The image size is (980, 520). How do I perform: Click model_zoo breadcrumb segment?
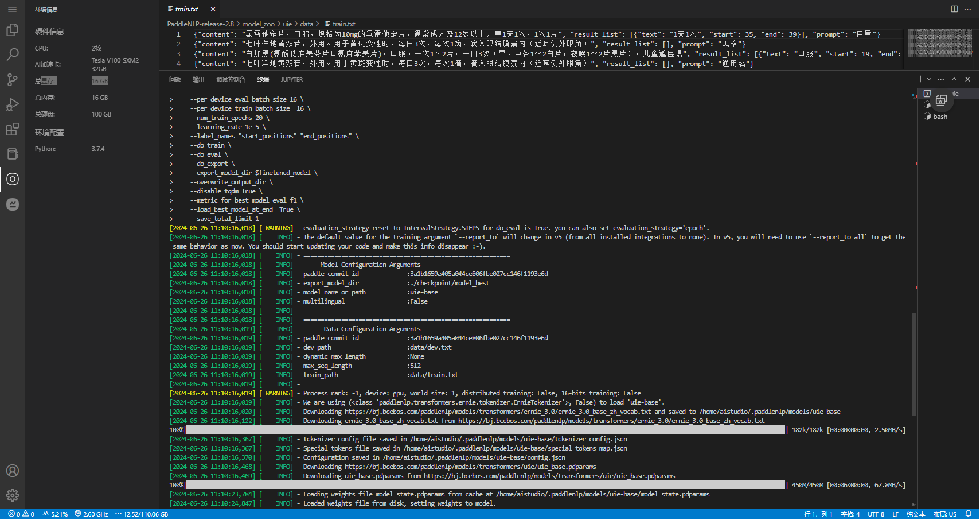coord(258,24)
